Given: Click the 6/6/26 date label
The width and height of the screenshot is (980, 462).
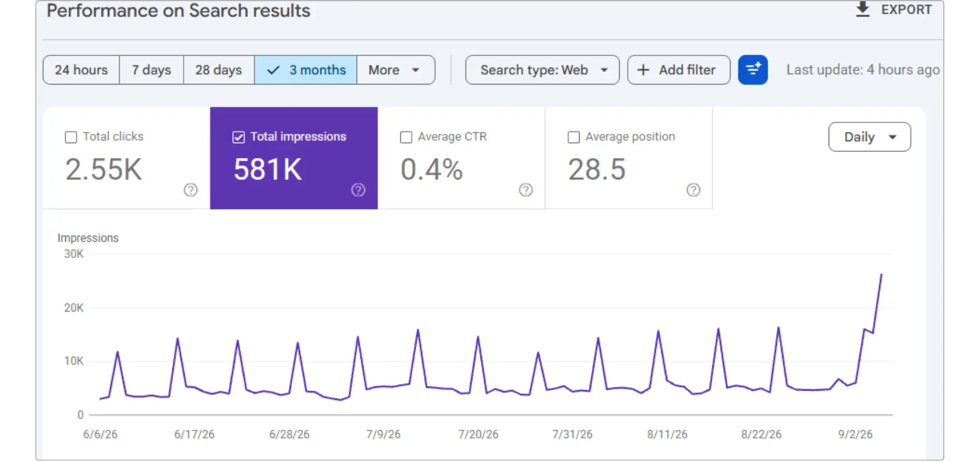Looking at the screenshot, I should click(100, 434).
